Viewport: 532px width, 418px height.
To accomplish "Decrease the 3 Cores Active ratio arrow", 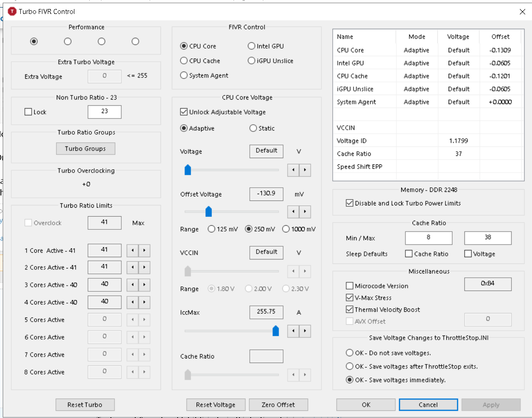I will click(x=133, y=285).
